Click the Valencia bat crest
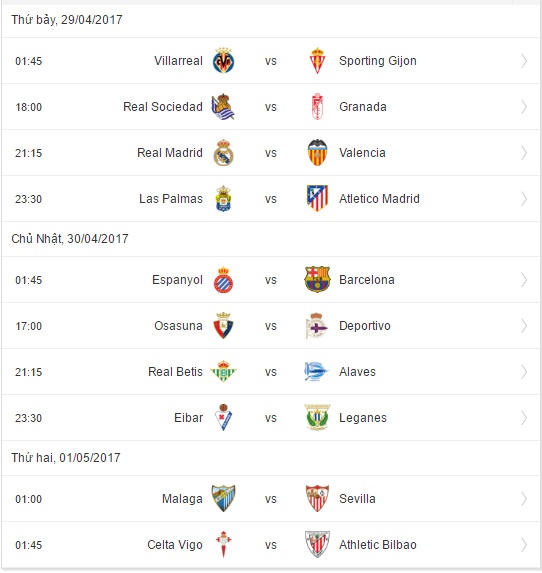 pyautogui.click(x=317, y=153)
